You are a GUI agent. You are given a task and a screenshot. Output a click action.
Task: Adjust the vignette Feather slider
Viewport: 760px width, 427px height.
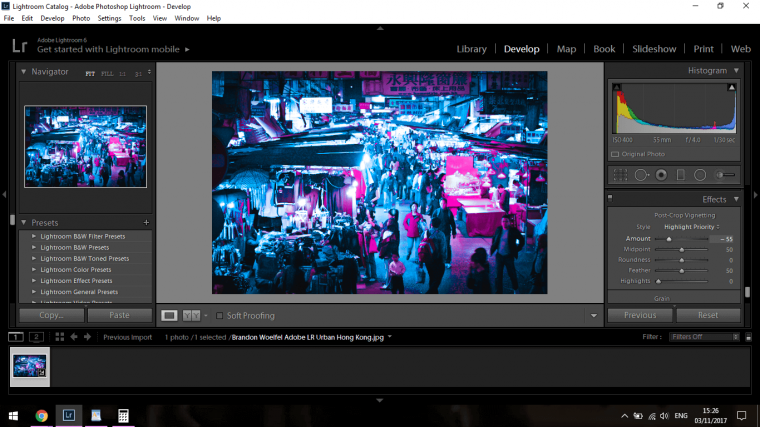coord(681,271)
